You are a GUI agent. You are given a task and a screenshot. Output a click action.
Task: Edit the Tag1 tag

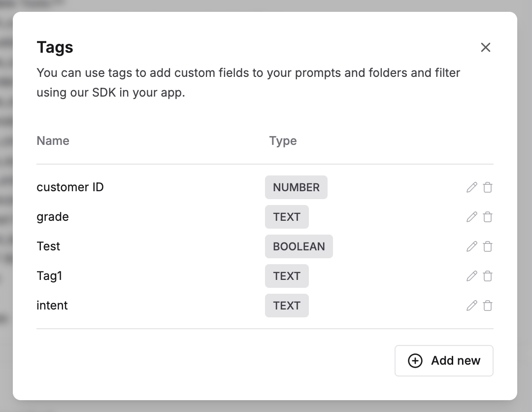coord(471,276)
